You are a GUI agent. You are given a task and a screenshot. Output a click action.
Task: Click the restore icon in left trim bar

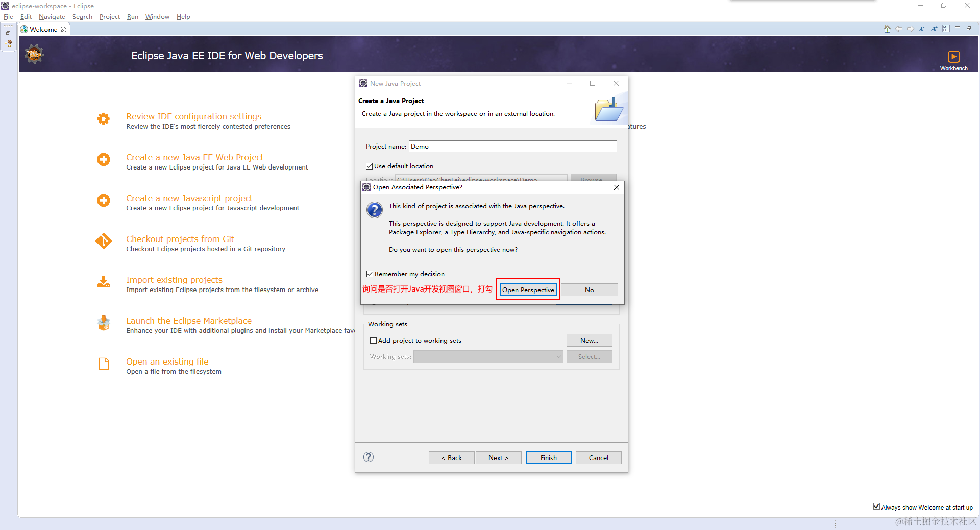pos(8,33)
